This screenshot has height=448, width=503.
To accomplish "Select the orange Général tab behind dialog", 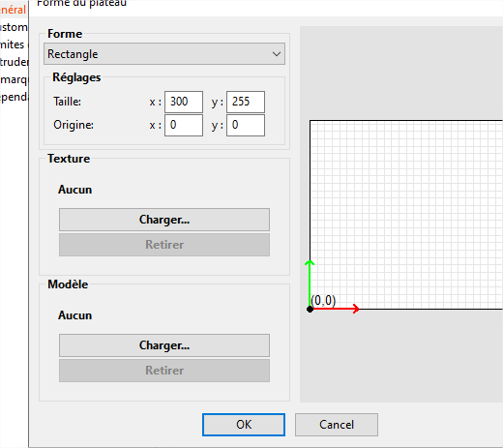I will point(13,10).
